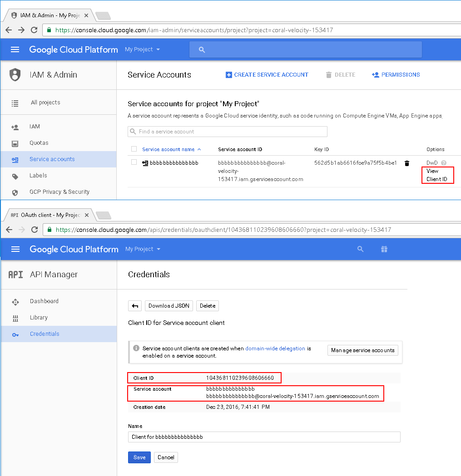Select Credentials in API Manager sidebar

click(45, 334)
